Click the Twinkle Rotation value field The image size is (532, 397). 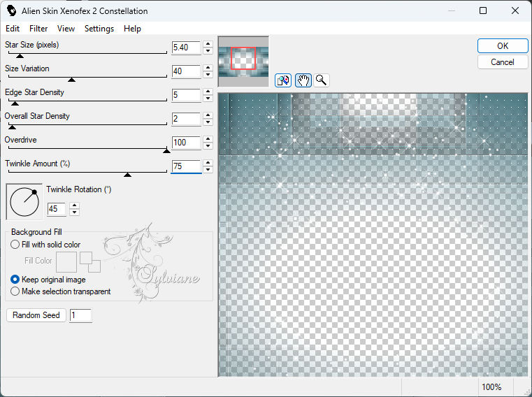click(x=57, y=209)
